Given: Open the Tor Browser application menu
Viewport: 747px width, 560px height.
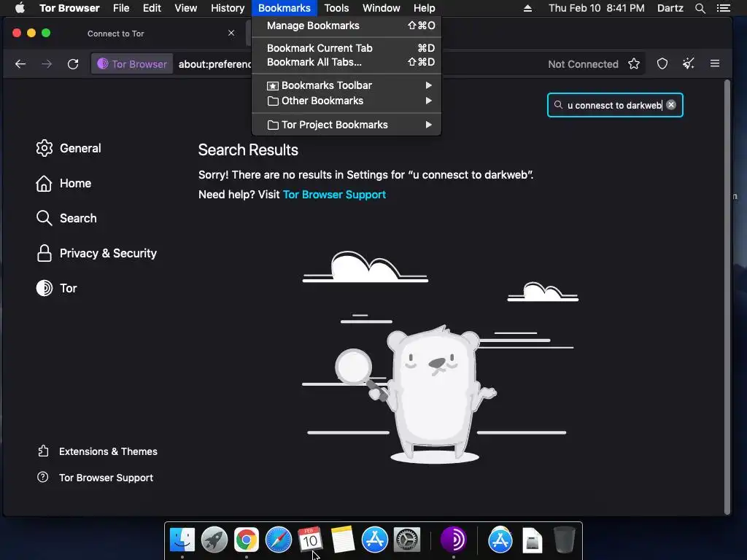Looking at the screenshot, I should tap(69, 8).
